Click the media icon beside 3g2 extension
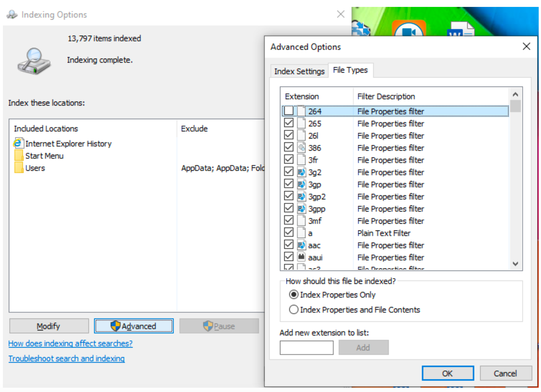The image size is (541, 392). (x=302, y=172)
